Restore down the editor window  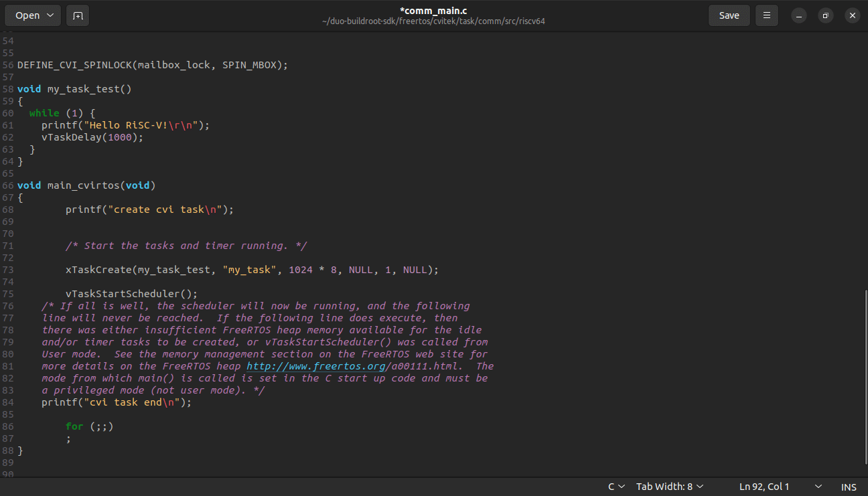point(825,15)
